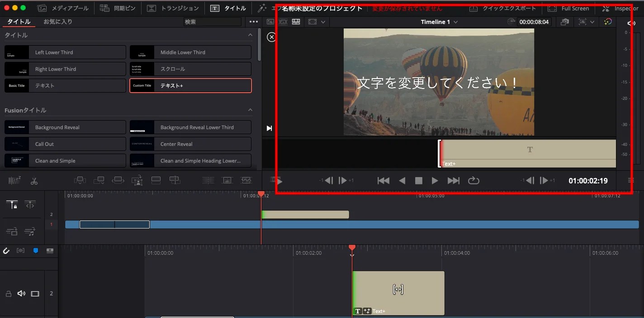Collapse the タイトル section
644x318 pixels.
point(250,35)
